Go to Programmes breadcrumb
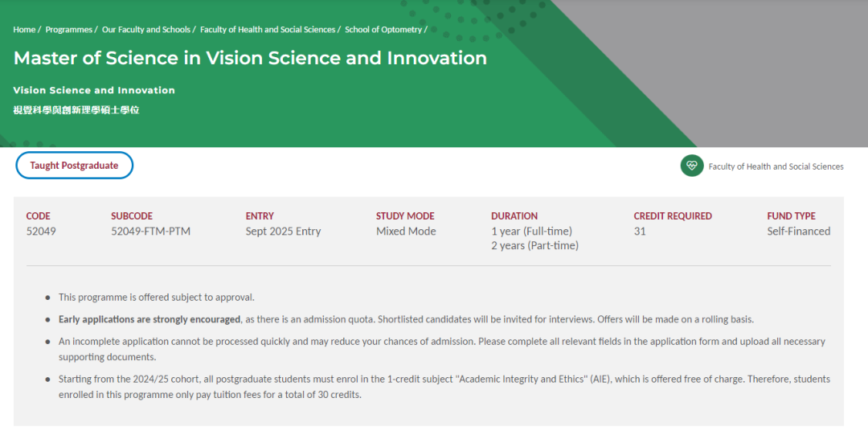 (x=68, y=30)
